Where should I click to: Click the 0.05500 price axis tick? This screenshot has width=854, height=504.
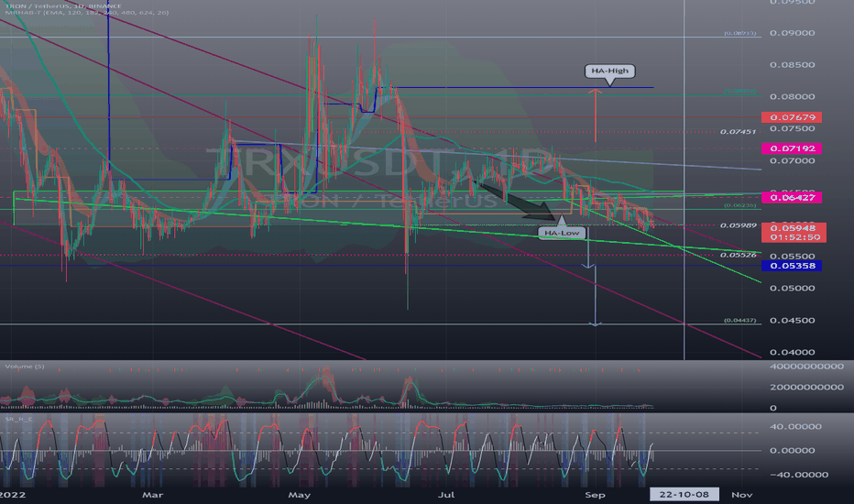pos(792,256)
